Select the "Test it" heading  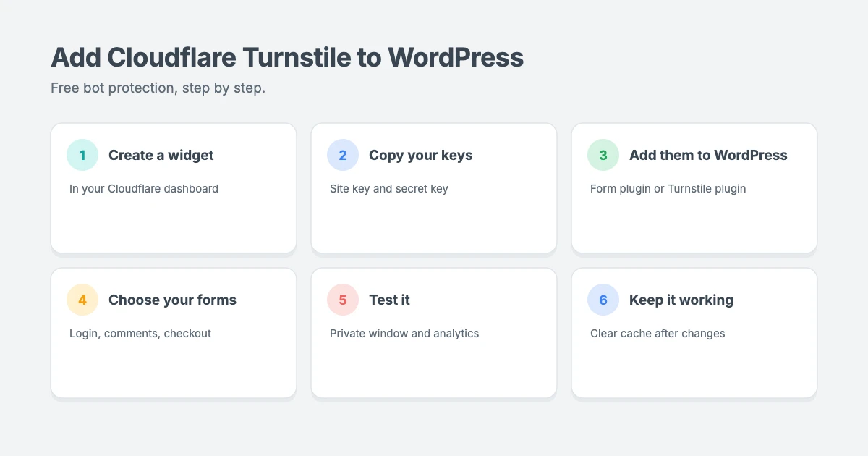pos(389,300)
